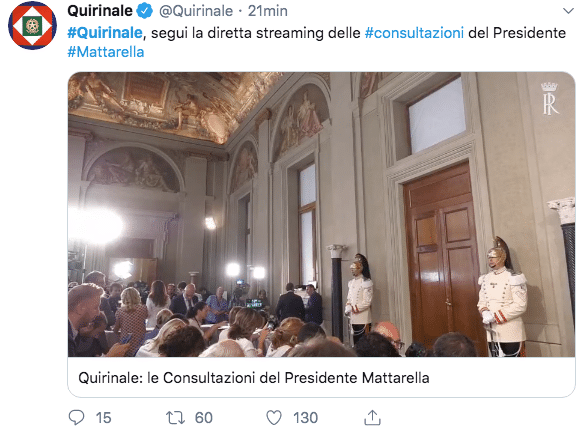Click the retweet count 60

204,418
